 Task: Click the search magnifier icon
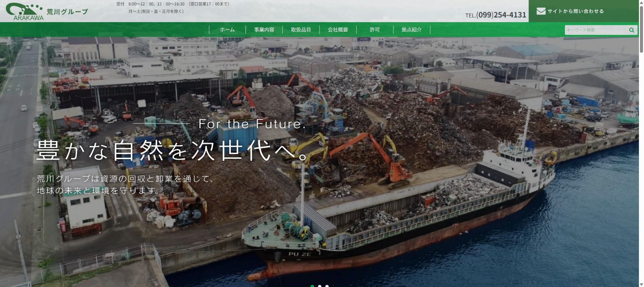pos(631,30)
